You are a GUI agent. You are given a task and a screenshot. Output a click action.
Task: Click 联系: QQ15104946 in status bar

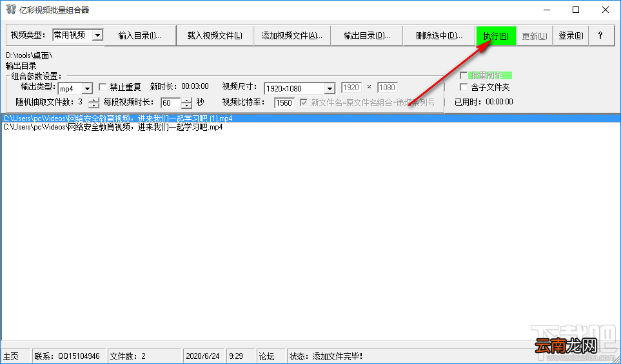click(67, 356)
